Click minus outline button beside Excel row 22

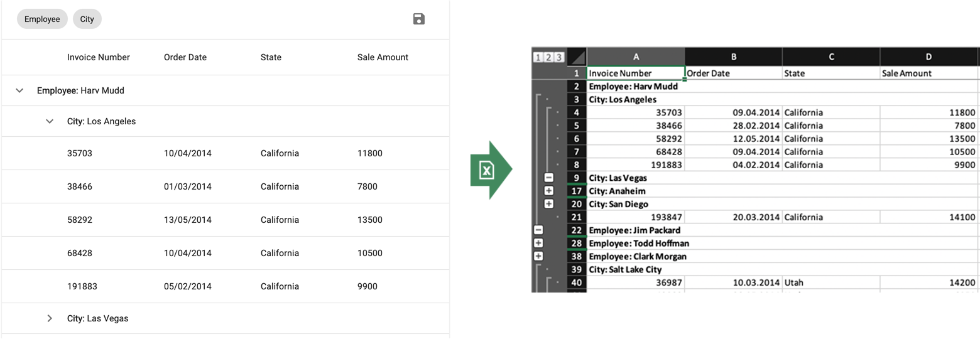click(538, 230)
